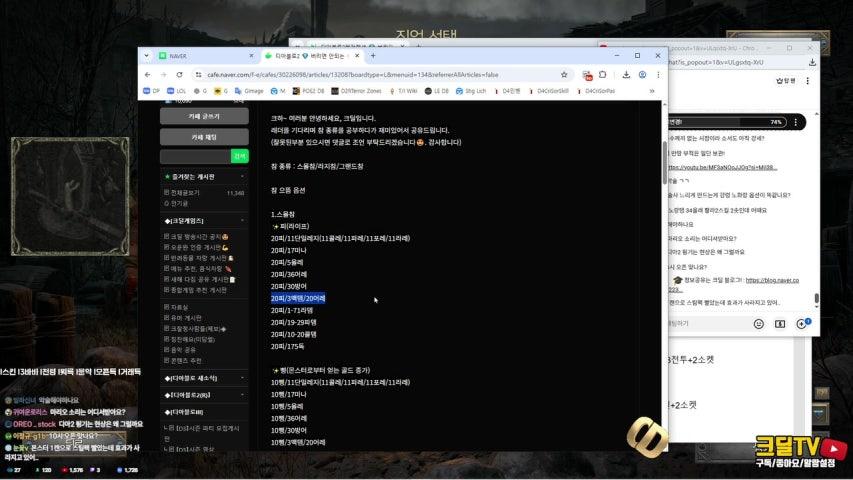This screenshot has height=480, width=853.
Task: Open 크덜 방송시간 공지 board
Action: click(x=196, y=237)
